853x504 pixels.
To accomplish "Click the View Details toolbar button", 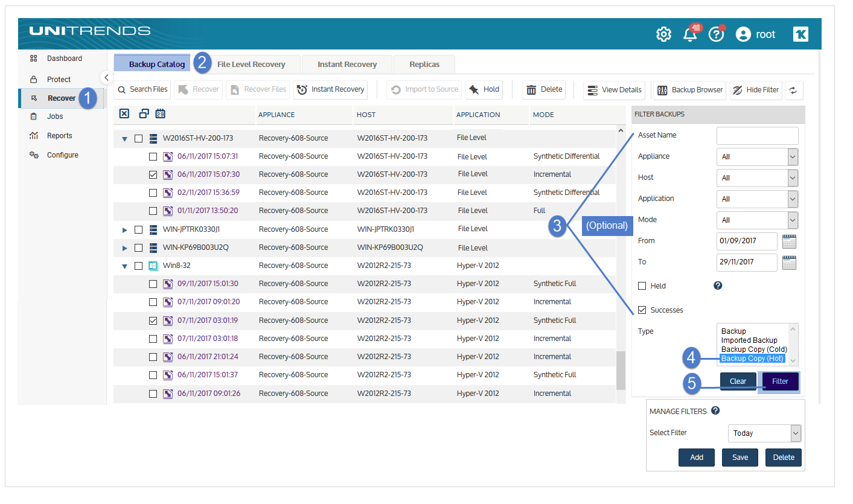I will (x=615, y=90).
